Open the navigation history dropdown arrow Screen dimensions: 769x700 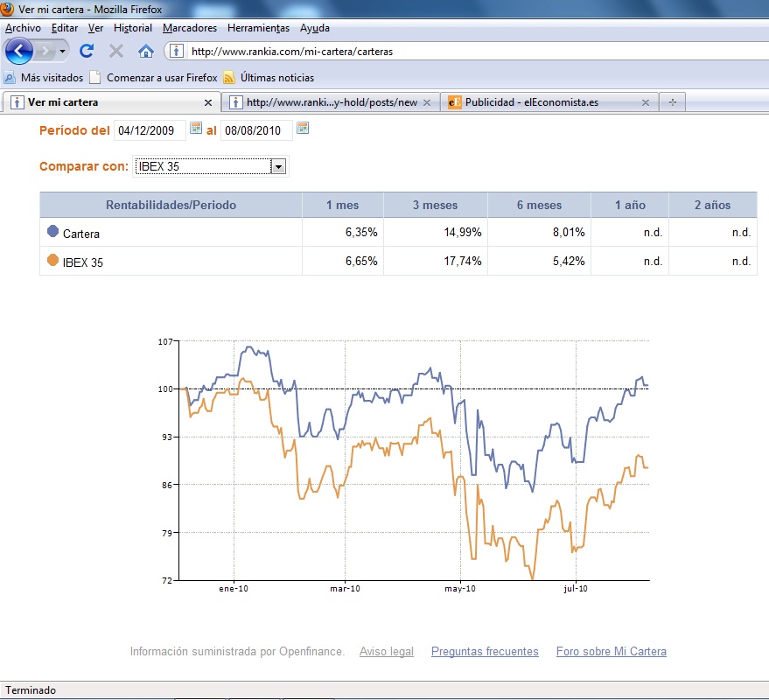coord(62,51)
